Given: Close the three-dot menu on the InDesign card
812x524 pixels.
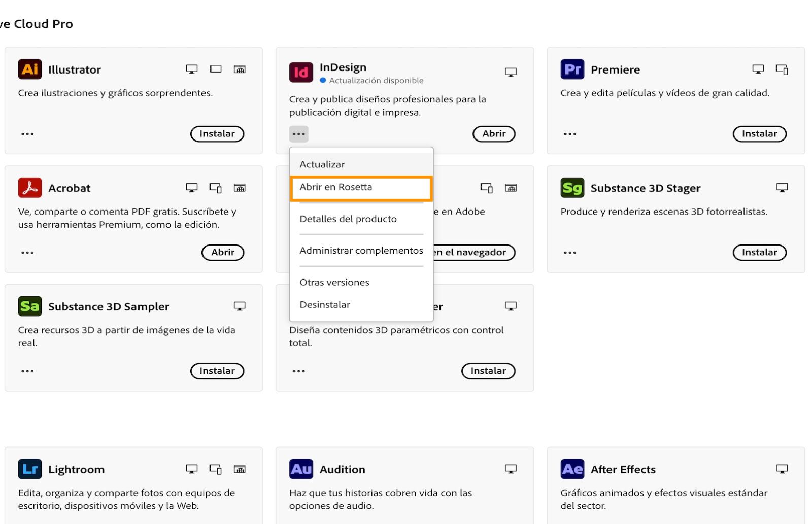Looking at the screenshot, I should 299,134.
